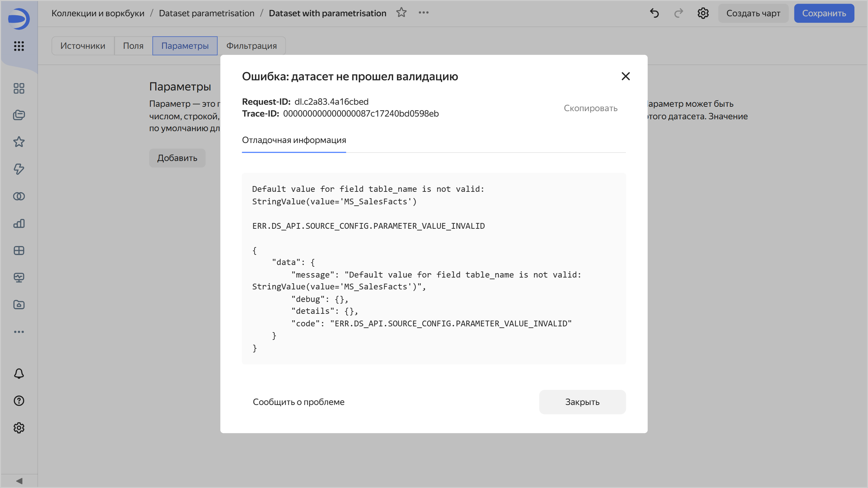This screenshot has height=488, width=868.
Task: Open help question mark icon
Action: click(x=19, y=401)
